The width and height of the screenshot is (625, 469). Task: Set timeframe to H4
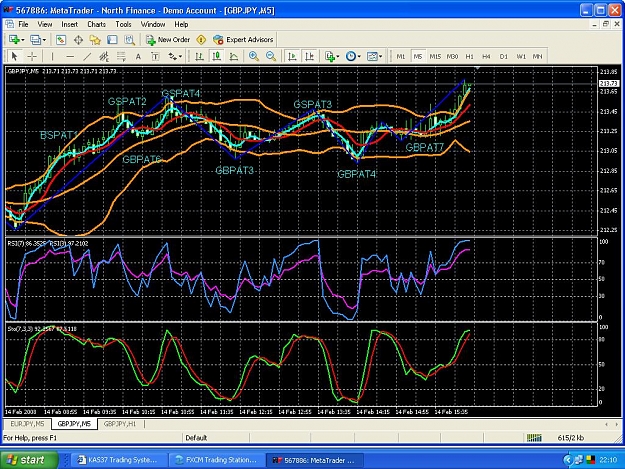coord(486,57)
